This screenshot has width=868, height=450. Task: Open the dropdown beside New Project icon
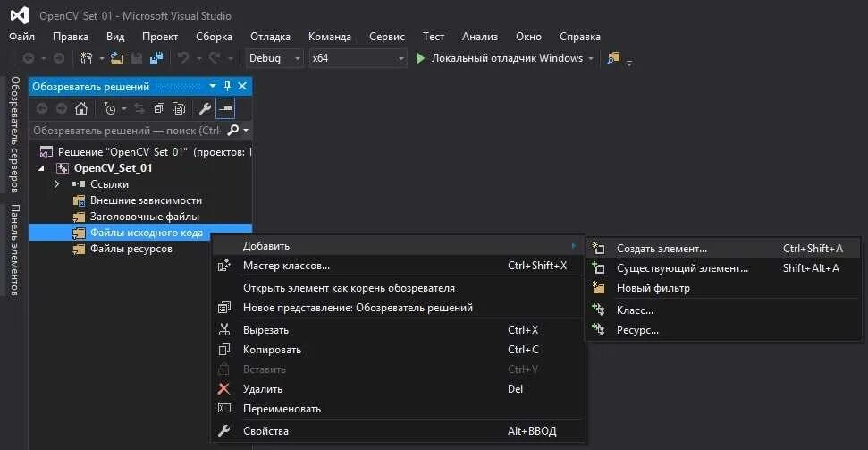[x=102, y=58]
